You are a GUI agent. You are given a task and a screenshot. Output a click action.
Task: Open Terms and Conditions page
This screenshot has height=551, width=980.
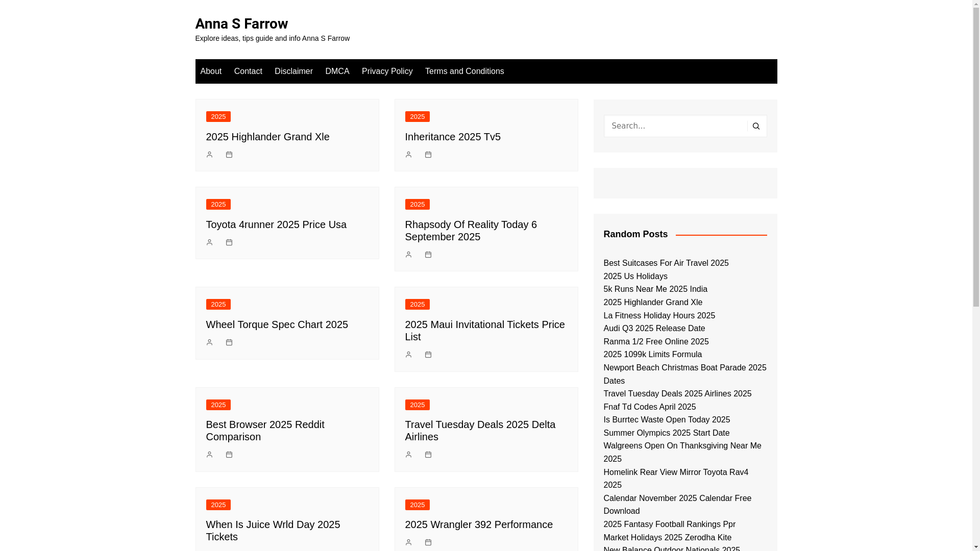point(464,71)
